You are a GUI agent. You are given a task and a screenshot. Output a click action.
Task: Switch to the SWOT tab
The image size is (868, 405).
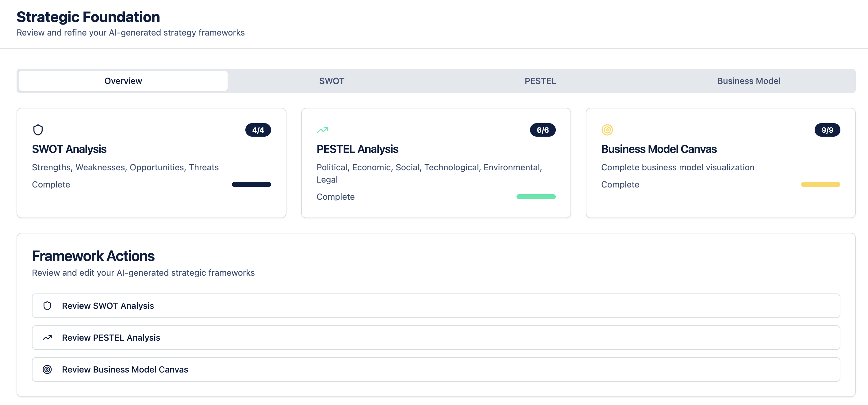(332, 81)
